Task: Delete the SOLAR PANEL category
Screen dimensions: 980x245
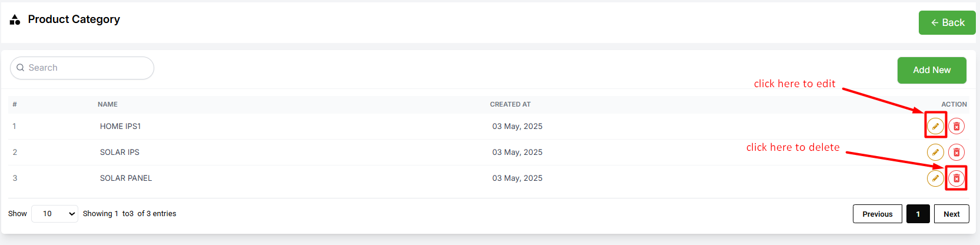Action: 956,178
